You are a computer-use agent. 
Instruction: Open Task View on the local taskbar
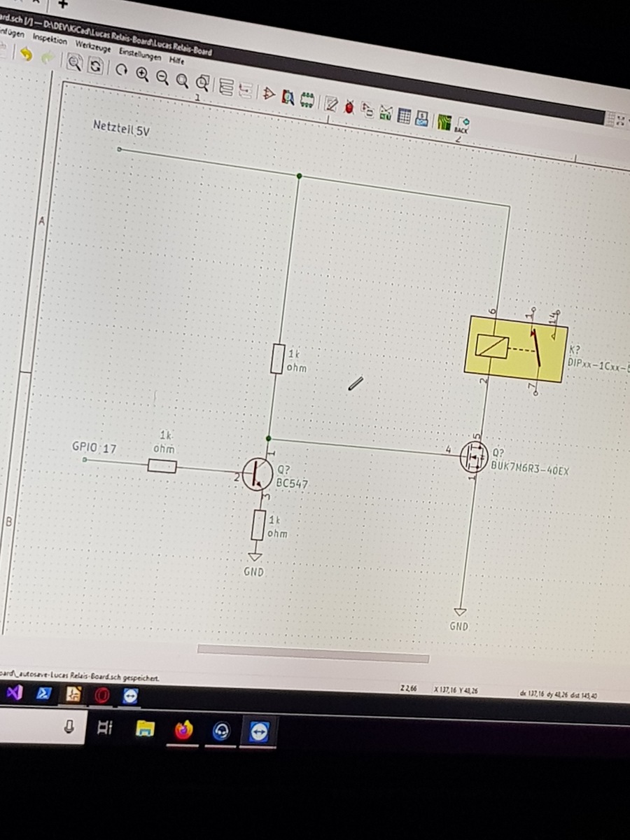104,728
